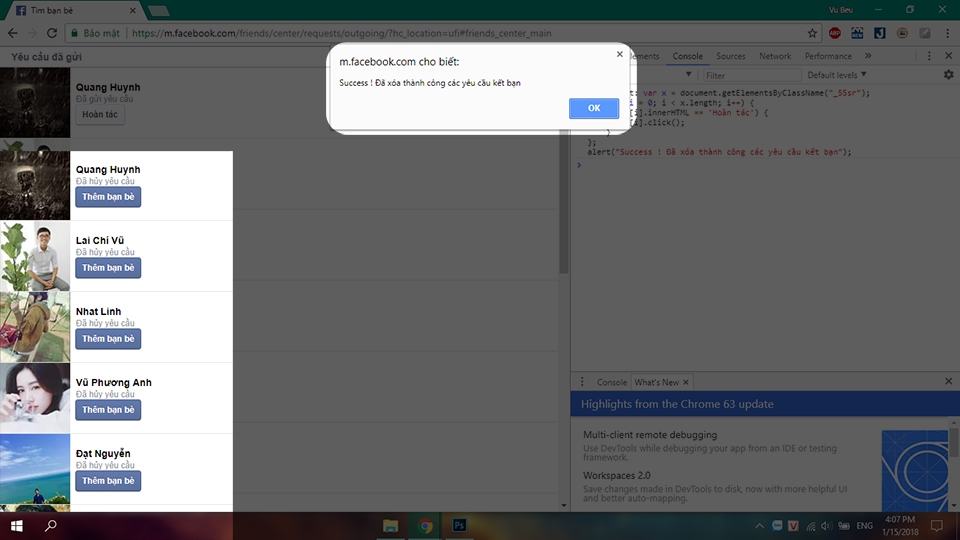The image size is (960, 540).
Task: Open drawer menu three dots
Action: coord(582,381)
